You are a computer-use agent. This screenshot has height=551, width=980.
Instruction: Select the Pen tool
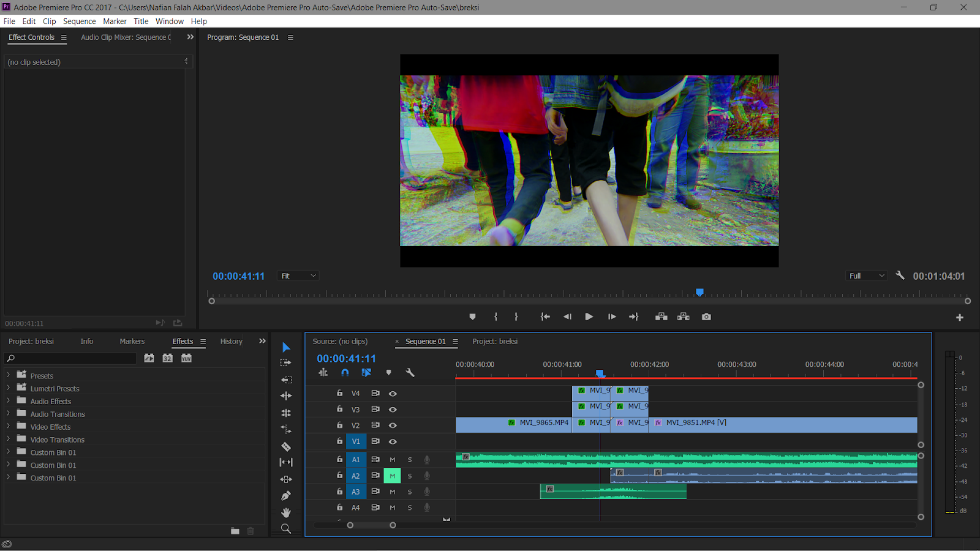pyautogui.click(x=285, y=496)
